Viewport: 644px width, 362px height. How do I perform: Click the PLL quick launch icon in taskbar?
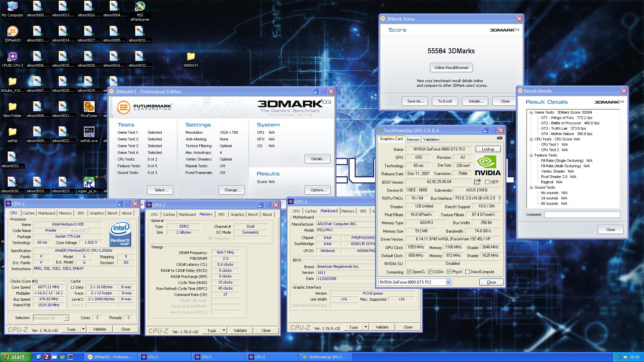[x=70, y=357]
